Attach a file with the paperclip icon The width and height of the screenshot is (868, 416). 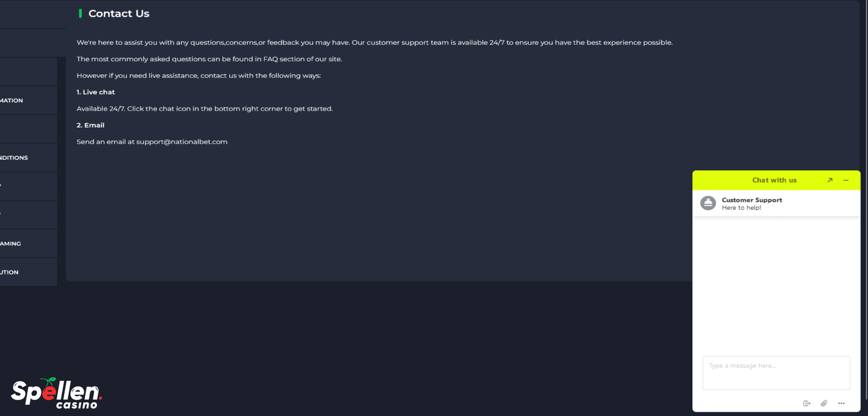coord(824,403)
